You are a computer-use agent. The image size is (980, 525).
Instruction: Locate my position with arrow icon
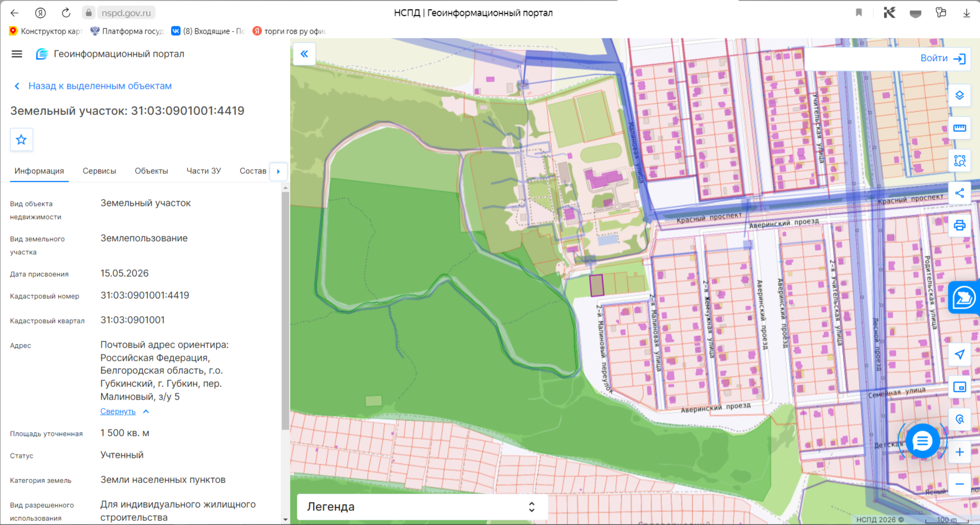[x=960, y=355]
